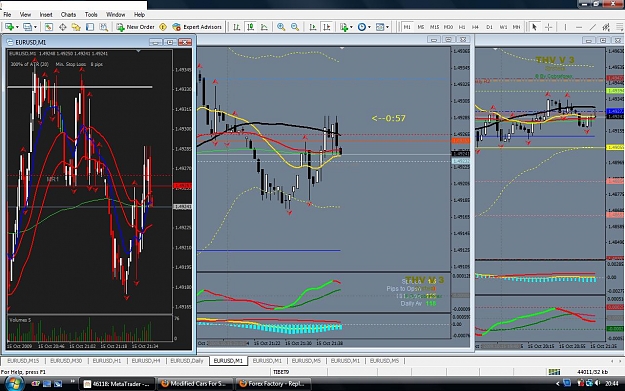This screenshot has width=625, height=391.
Task: Toggle chart auto scroll icon
Action: 313,27
